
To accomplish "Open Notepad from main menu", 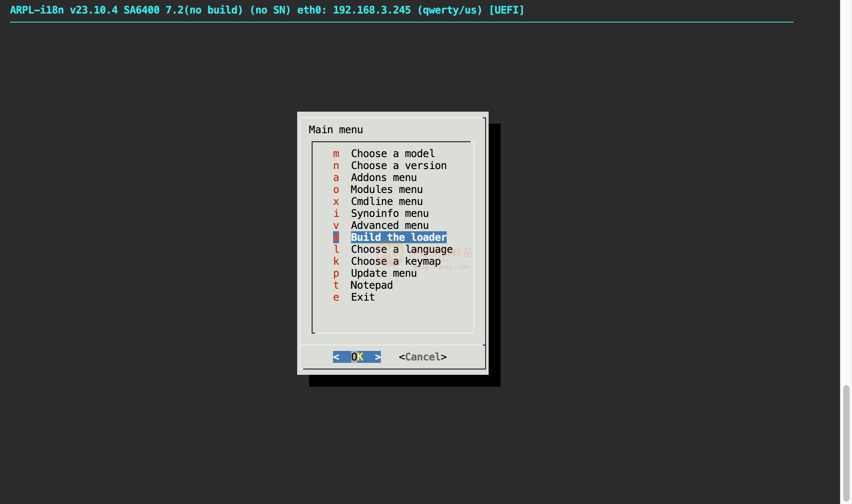I will click(371, 284).
